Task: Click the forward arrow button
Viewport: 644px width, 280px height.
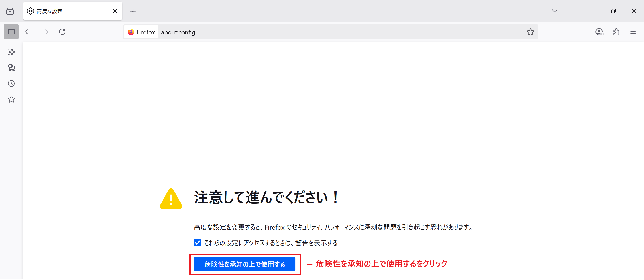Action: click(x=45, y=32)
